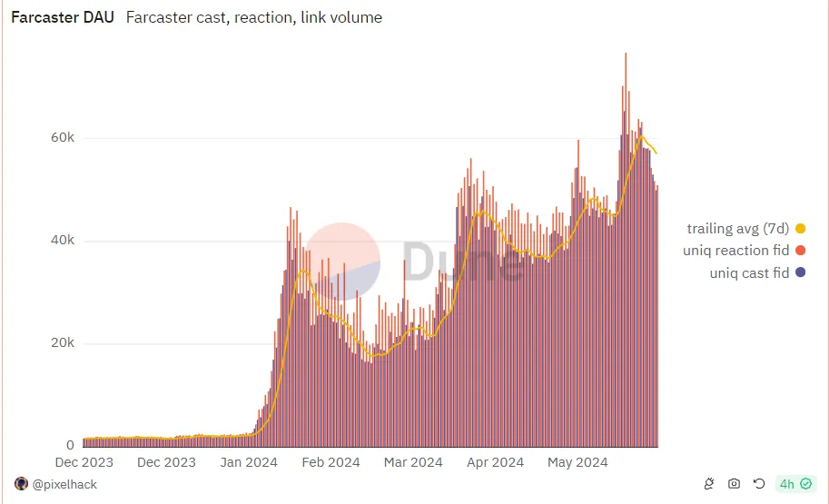Open the pixelhack avatar image
Screen dimensions: 829x504
(x=21, y=484)
